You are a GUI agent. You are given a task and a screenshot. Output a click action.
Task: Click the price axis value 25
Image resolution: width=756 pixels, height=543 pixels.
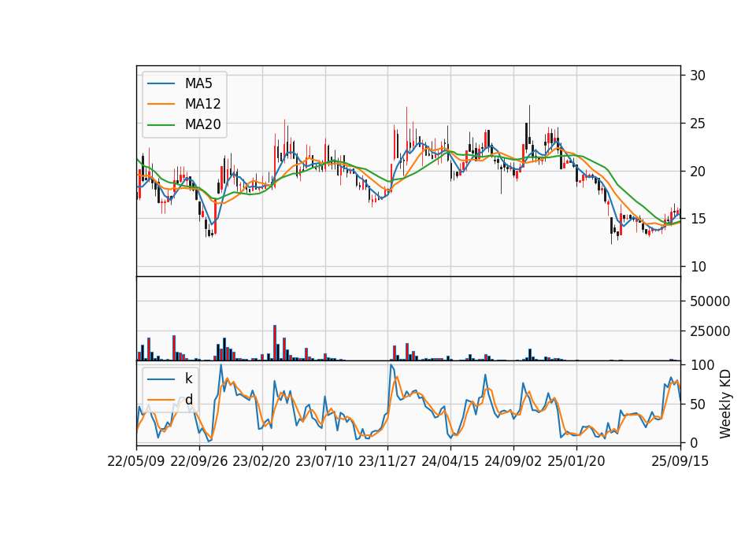click(698, 124)
